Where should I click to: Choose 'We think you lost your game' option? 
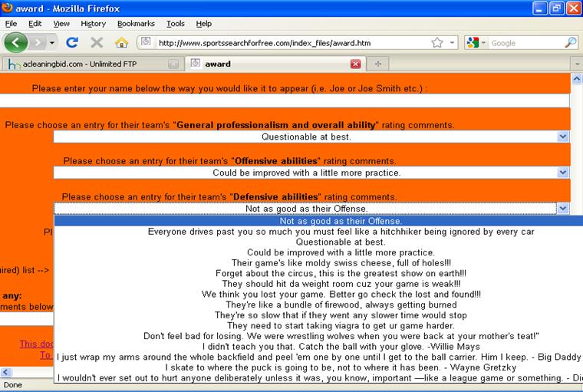318,294
